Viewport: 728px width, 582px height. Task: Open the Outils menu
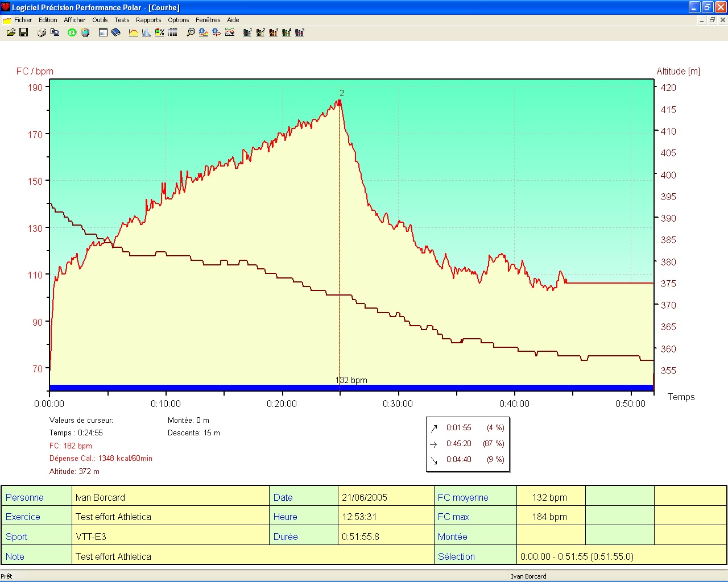tap(100, 20)
